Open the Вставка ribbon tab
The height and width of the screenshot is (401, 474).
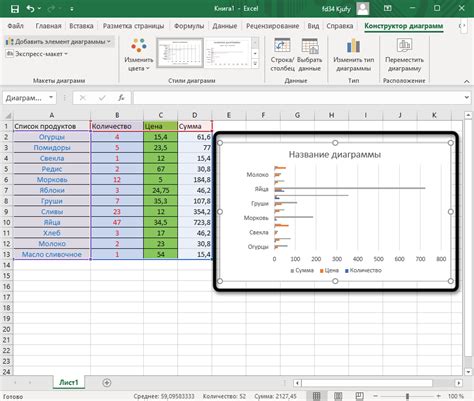point(81,26)
